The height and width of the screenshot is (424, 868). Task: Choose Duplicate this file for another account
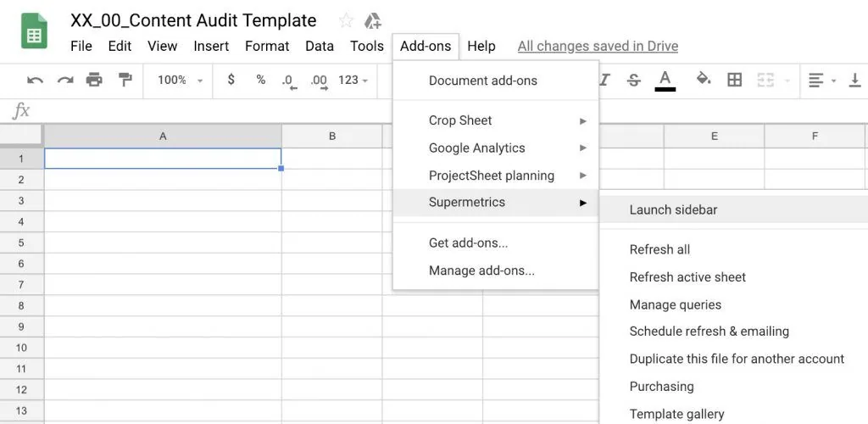(x=734, y=359)
